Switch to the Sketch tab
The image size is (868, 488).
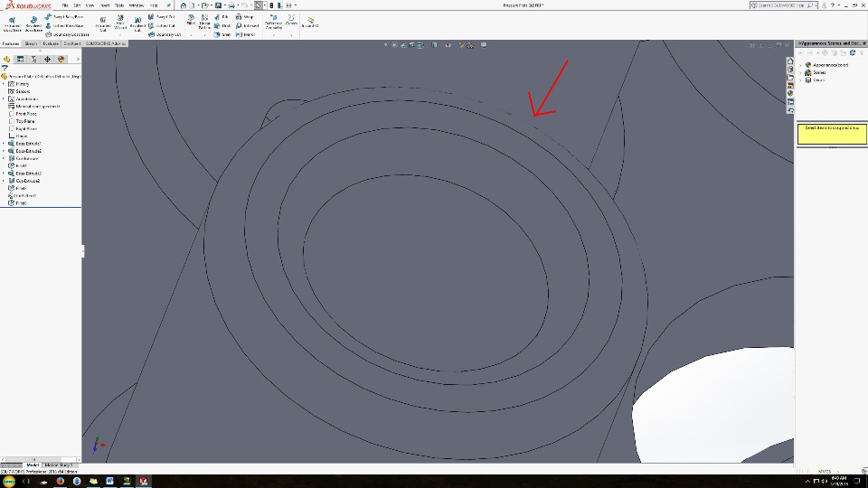pos(31,43)
